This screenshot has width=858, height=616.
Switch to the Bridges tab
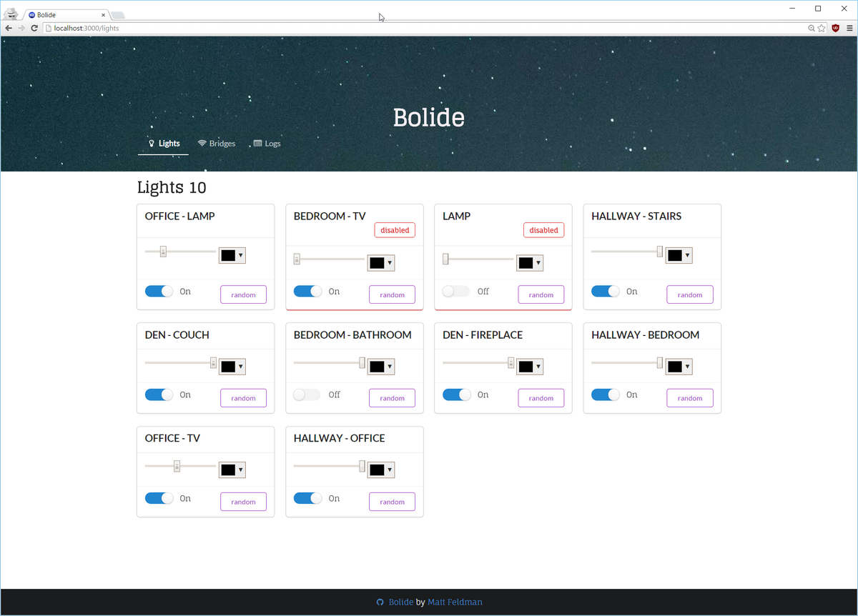tap(217, 144)
